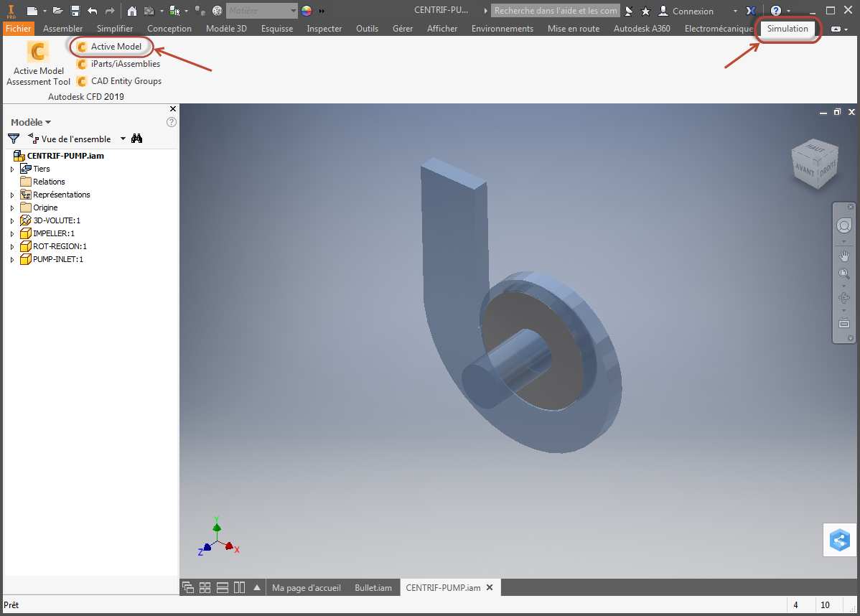Image resolution: width=860 pixels, height=616 pixels.
Task: Switch to the Environnements tab
Action: click(x=503, y=29)
